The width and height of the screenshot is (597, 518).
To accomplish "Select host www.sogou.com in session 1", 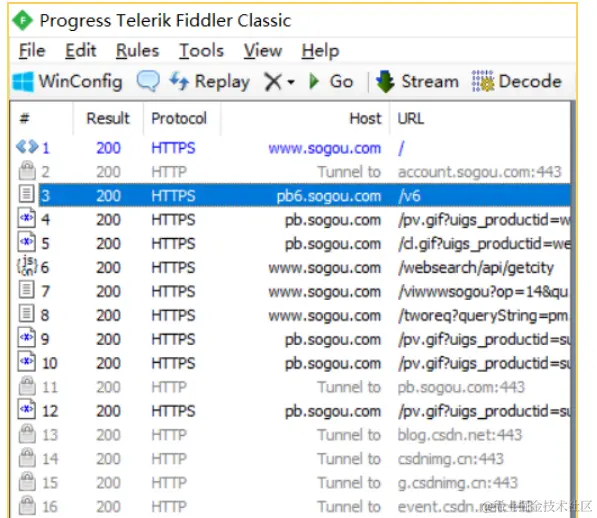I will pyautogui.click(x=324, y=148).
